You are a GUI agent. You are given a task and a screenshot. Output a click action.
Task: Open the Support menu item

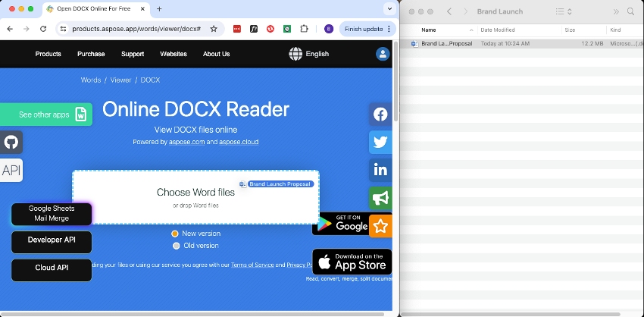click(x=133, y=54)
